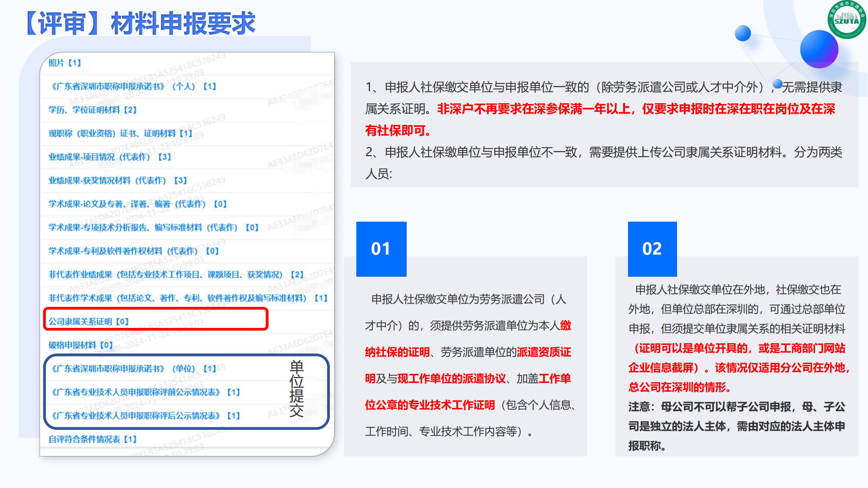Click red text 现工作单位的派遣协议
Image resolution: width=868 pixels, height=488 pixels.
coord(451,379)
